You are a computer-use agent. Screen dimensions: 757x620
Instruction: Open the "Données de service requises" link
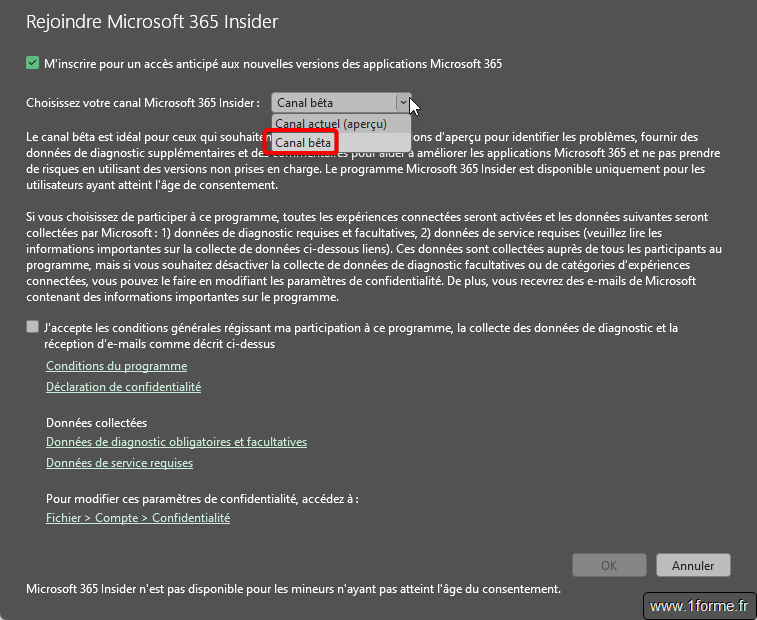tap(119, 463)
